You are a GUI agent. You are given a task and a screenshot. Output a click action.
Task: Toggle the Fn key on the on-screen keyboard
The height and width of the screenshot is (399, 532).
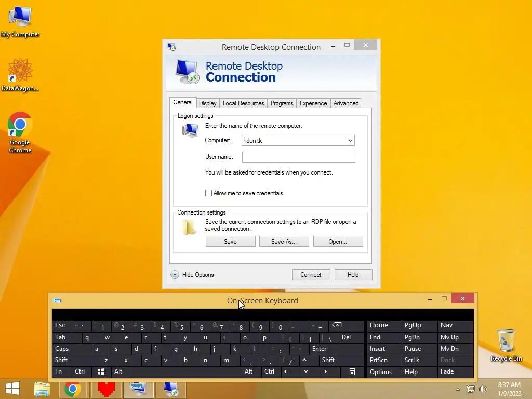(62, 372)
